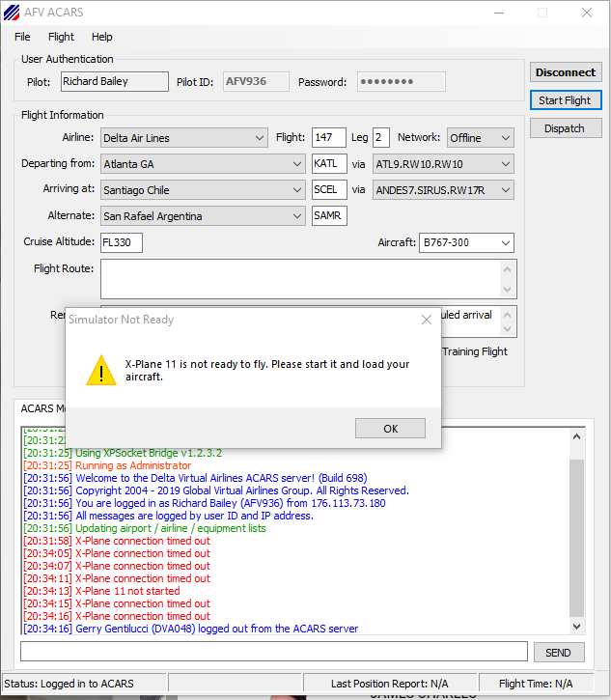
Task: Close the Simulator Not Ready dialog
Action: (427, 320)
